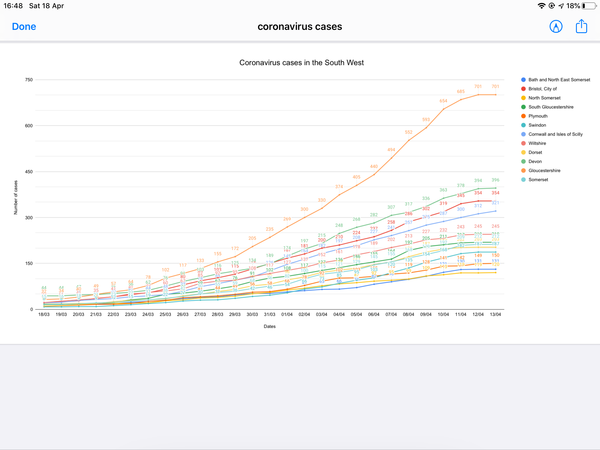
Task: Click the 593 data label
Action: [426, 120]
